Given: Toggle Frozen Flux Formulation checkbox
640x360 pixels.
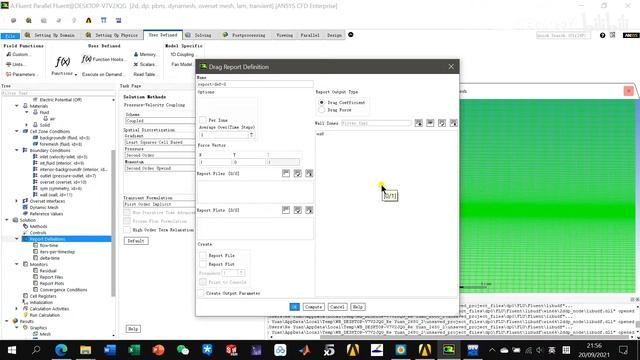Looking at the screenshot, I should coord(127,221).
